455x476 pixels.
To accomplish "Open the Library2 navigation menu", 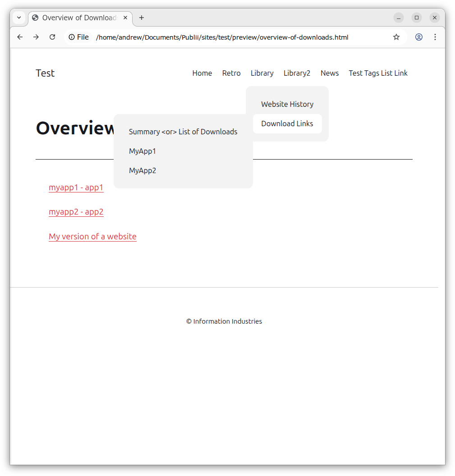I will pos(297,73).
